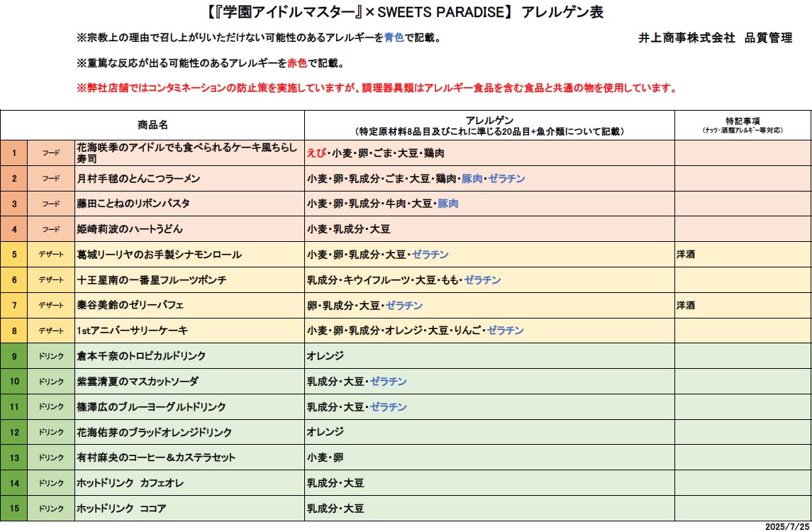Click the ドリンク category cell in row 15
812x532 pixels.
click(x=51, y=509)
